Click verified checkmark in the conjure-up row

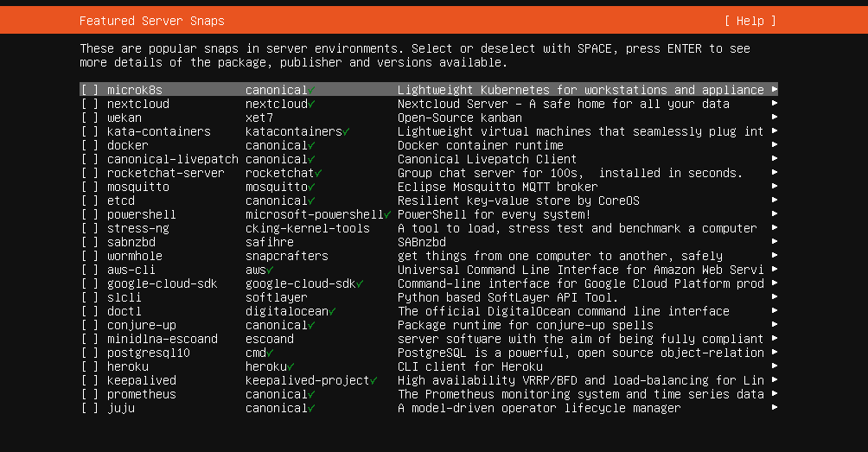coord(311,325)
